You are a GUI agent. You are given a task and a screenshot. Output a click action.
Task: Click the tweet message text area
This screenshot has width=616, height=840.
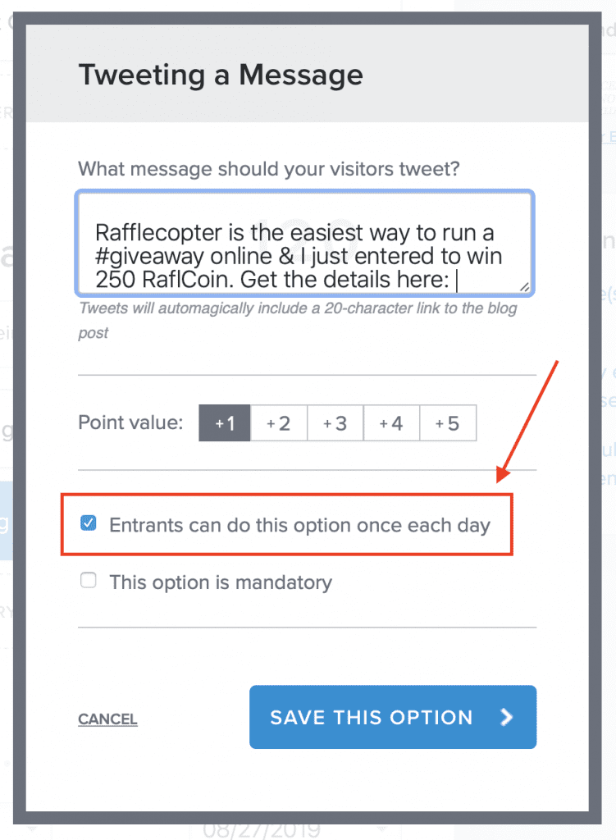tap(305, 243)
